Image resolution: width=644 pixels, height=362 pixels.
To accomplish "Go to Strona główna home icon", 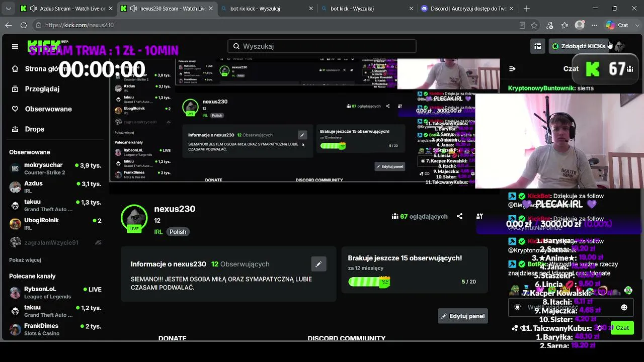I will (x=15, y=69).
